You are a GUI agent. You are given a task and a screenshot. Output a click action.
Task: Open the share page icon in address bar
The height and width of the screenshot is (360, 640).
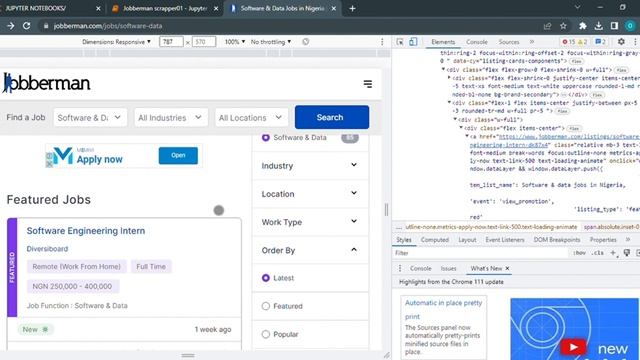point(547,26)
